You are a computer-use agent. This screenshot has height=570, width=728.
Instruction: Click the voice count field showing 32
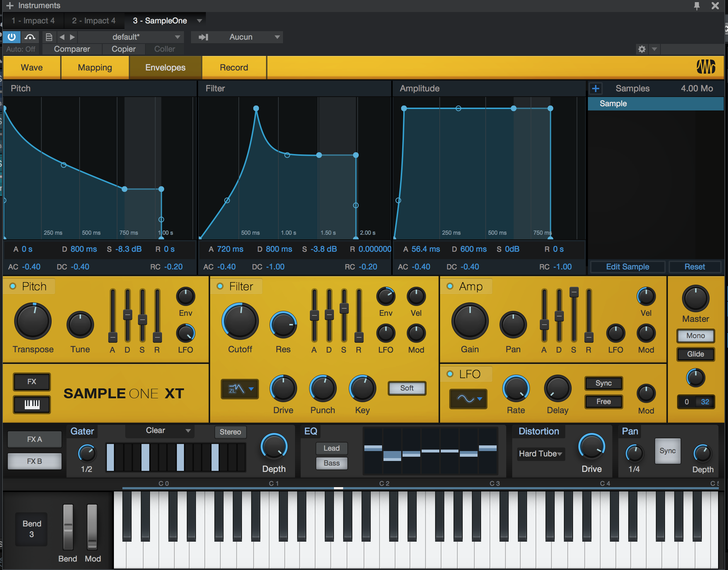pyautogui.click(x=705, y=401)
